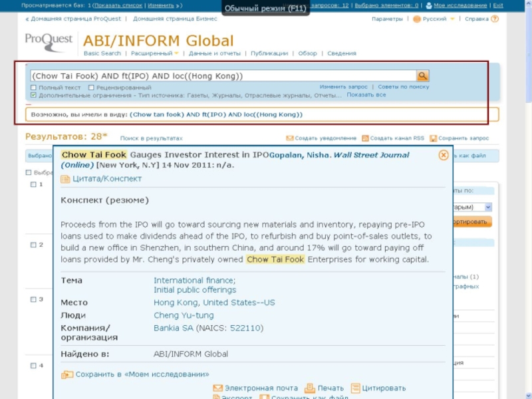Image resolution: width=532 pixels, height=399 pixels.
Task: Click the RSS feed icon
Action: tap(365, 138)
